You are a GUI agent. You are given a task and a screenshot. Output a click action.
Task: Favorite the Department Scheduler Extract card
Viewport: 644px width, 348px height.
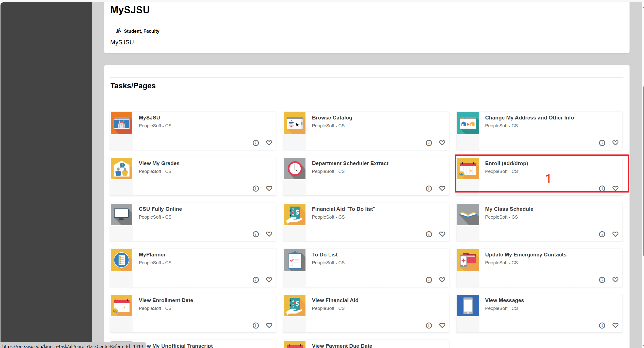442,188
